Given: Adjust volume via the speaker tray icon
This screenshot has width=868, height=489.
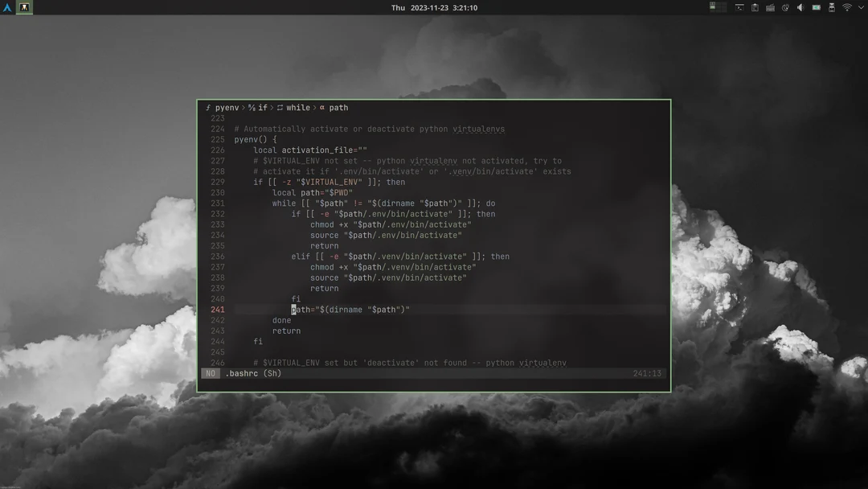Looking at the screenshot, I should click(x=800, y=6).
